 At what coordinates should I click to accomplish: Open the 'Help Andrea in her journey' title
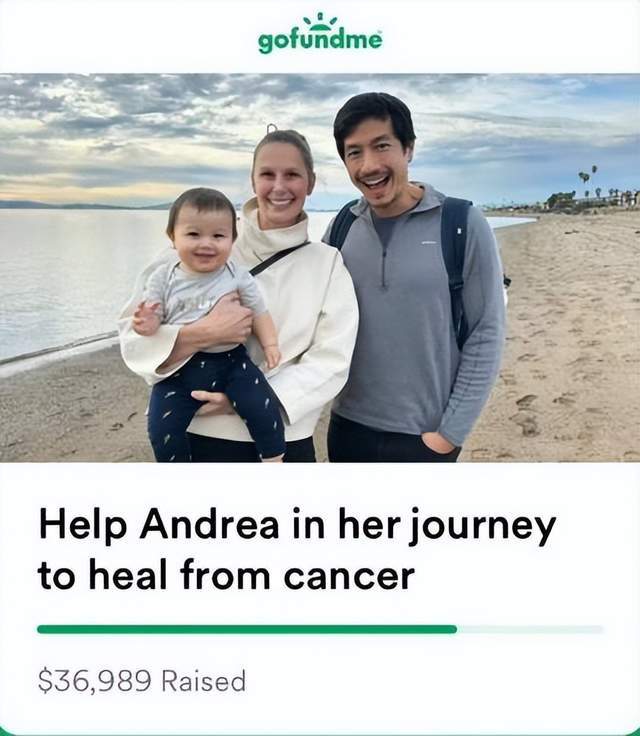298,526
